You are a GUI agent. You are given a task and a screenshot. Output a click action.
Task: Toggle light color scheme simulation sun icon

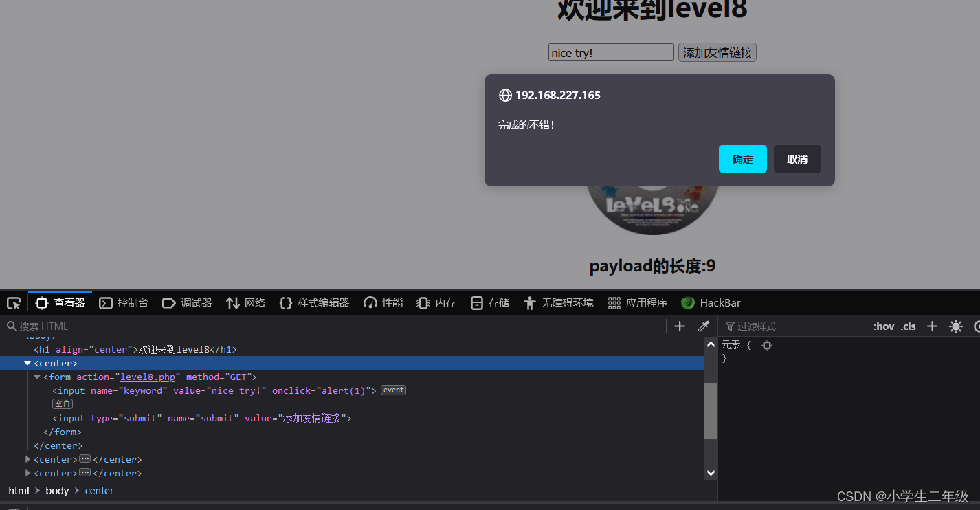(956, 326)
